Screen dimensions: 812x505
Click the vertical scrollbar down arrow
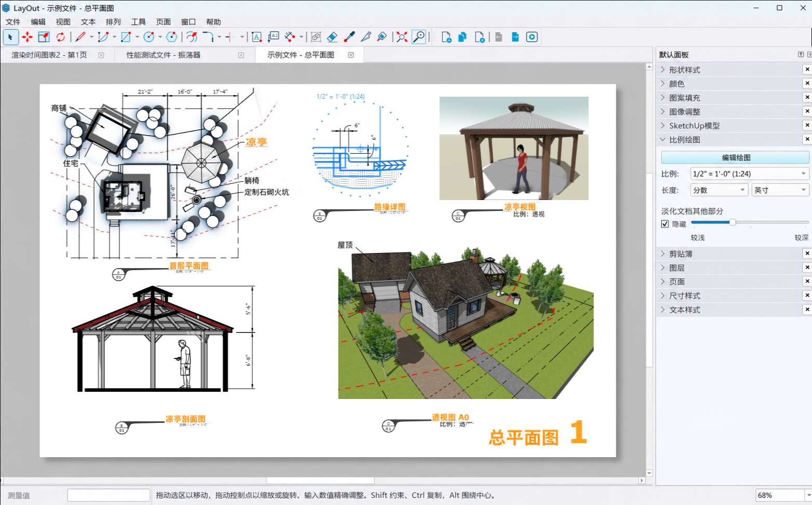(x=649, y=473)
